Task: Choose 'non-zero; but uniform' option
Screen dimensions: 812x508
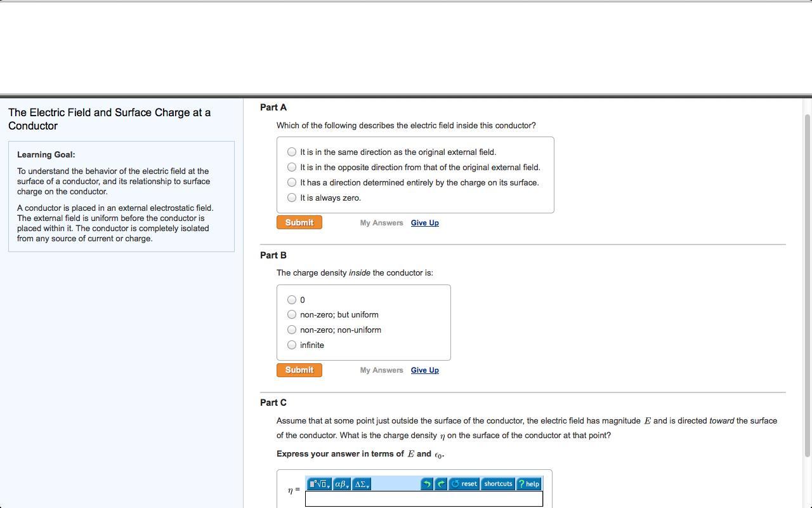Action: coord(292,314)
